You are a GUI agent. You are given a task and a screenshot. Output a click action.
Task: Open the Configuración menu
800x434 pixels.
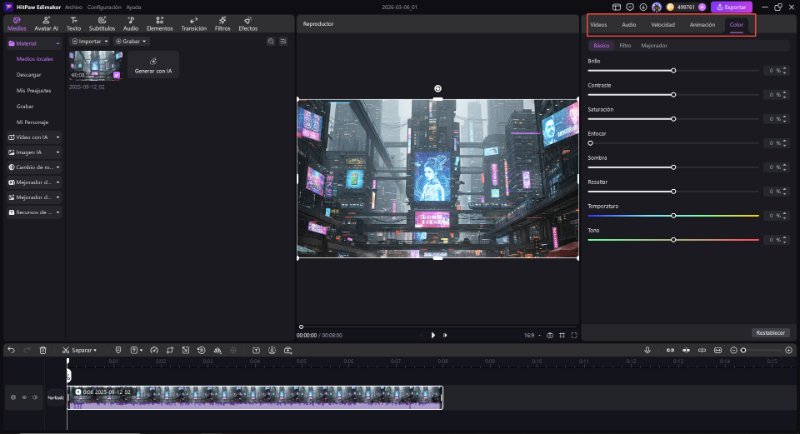pyautogui.click(x=104, y=7)
